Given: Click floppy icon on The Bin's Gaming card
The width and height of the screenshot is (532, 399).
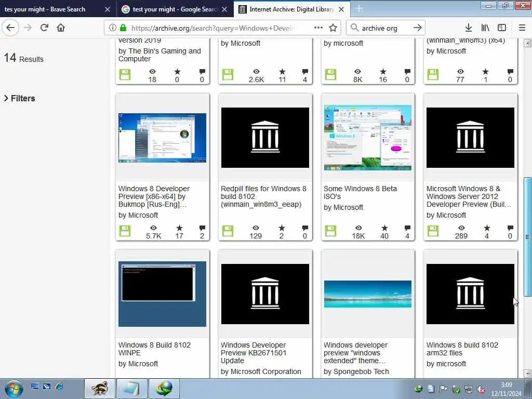Looking at the screenshot, I should 125,75.
